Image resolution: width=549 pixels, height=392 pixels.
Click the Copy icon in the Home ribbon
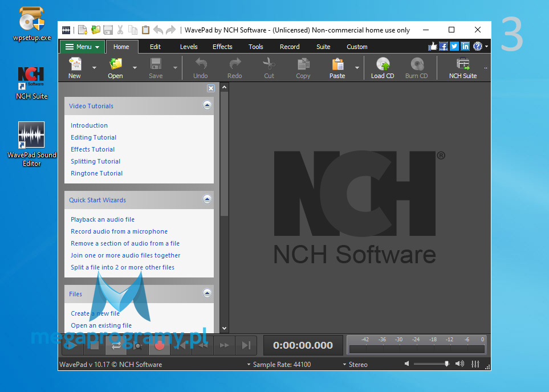pos(303,64)
